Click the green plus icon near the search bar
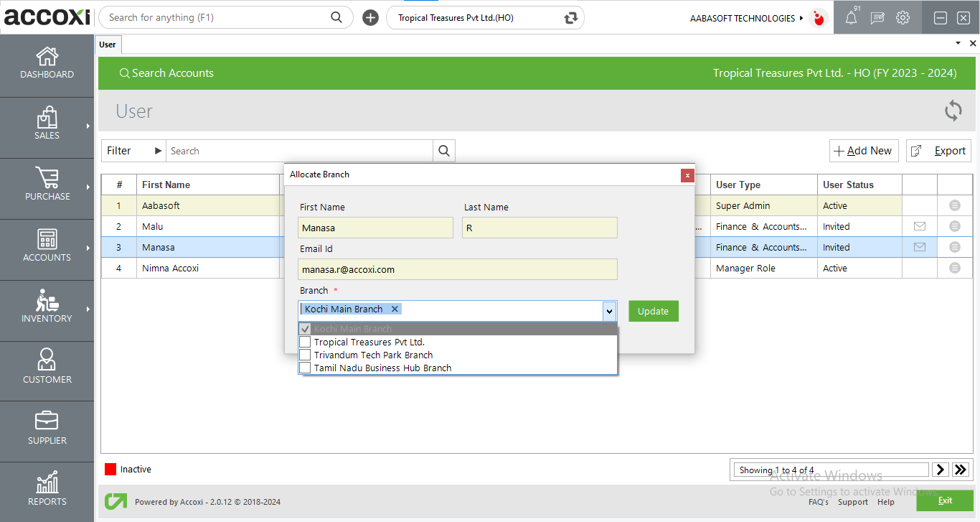This screenshot has width=980, height=522. [x=370, y=17]
